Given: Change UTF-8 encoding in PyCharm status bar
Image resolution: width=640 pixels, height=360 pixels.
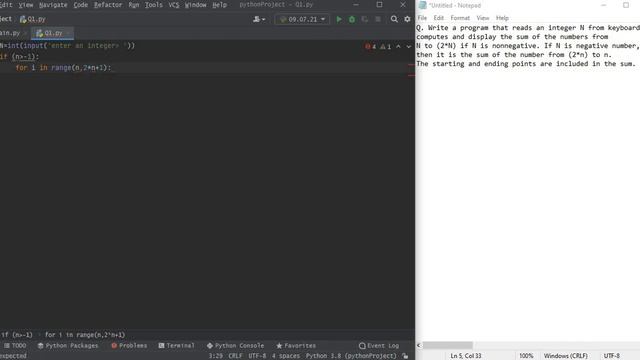Looking at the screenshot, I should (x=257, y=356).
